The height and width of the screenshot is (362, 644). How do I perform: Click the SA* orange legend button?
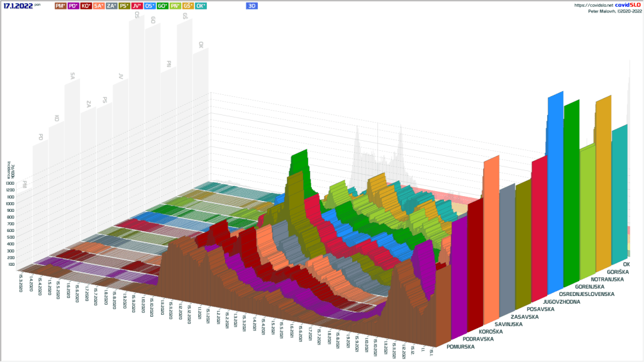(x=99, y=6)
